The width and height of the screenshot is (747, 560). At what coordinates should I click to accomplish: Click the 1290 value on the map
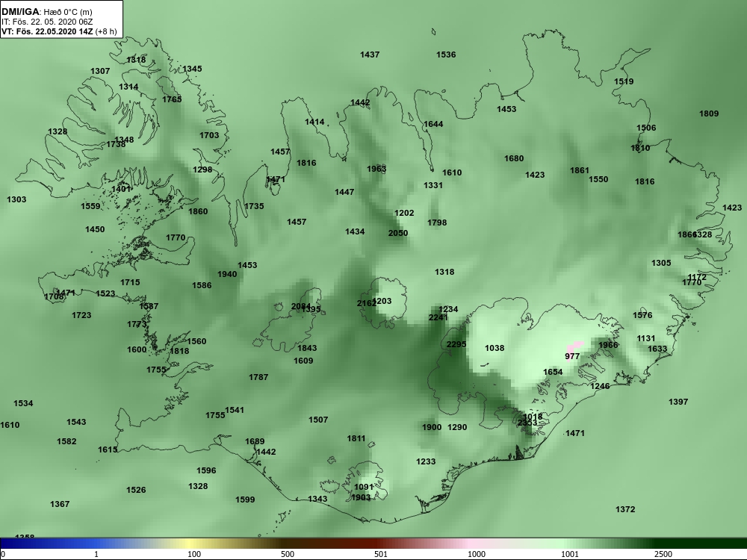457,428
